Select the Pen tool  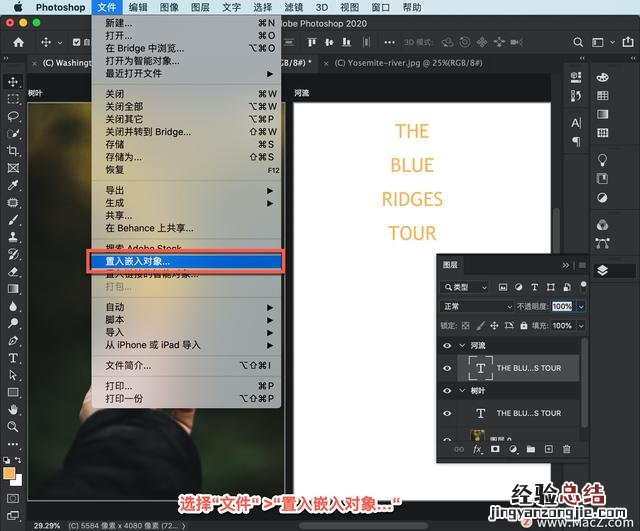[x=13, y=341]
